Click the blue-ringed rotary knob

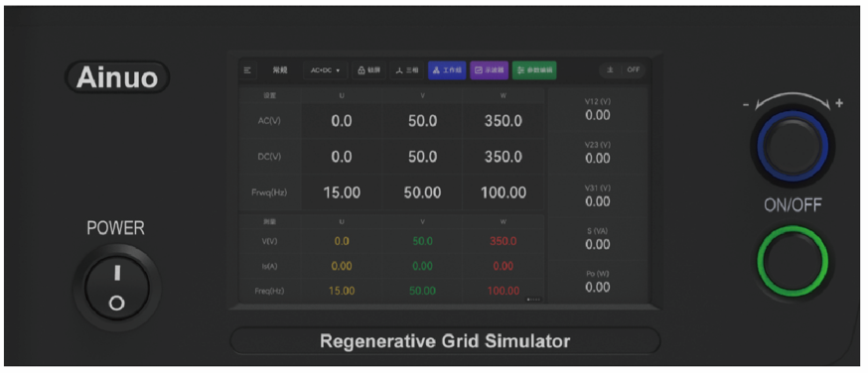(793, 145)
